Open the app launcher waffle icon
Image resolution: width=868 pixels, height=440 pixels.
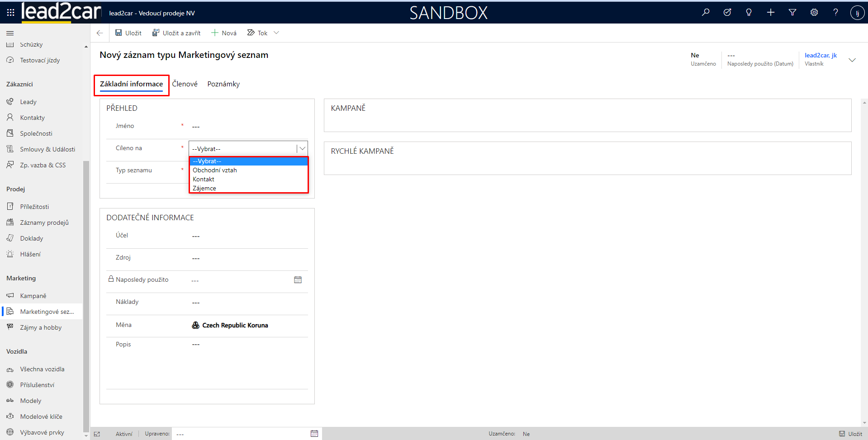10,13
